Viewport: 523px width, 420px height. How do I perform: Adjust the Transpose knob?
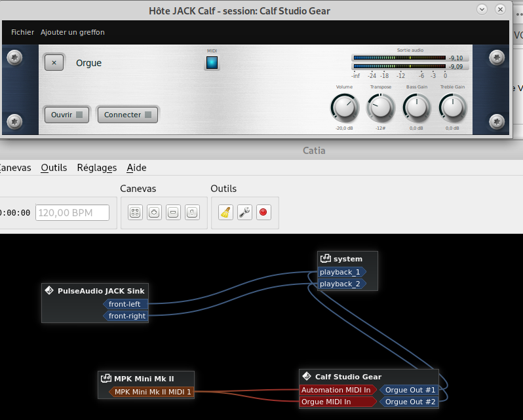point(381,108)
